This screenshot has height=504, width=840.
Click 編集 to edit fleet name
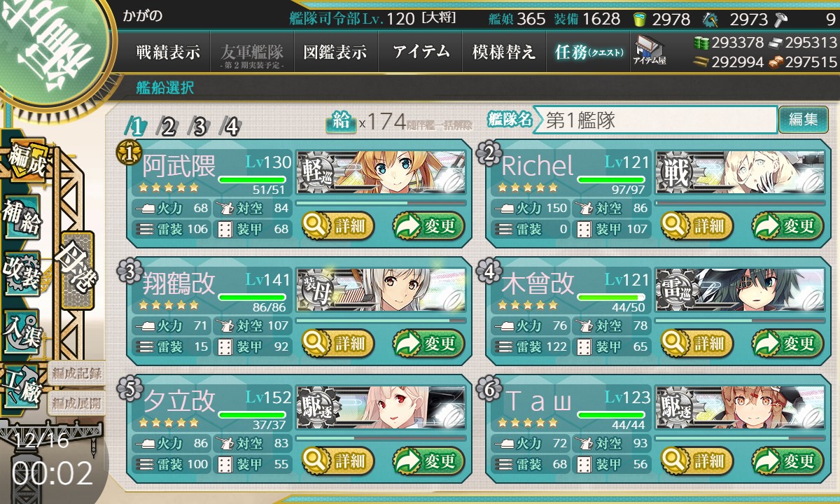click(804, 120)
